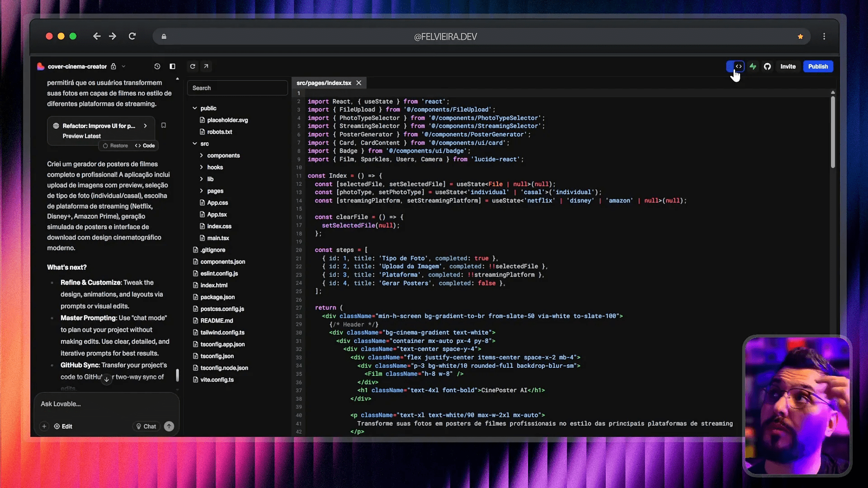Open package.json file
The height and width of the screenshot is (488, 868).
pos(217,297)
